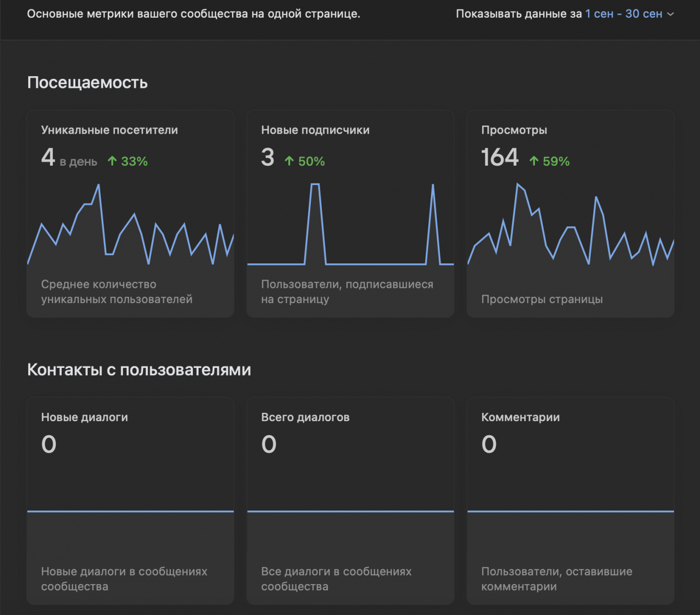
Task: Open the "Уникальные посетители" card title
Action: pyautogui.click(x=109, y=130)
